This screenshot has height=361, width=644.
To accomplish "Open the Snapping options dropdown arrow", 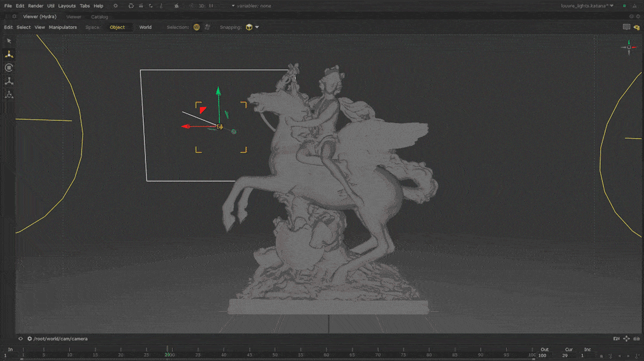I will [x=257, y=27].
